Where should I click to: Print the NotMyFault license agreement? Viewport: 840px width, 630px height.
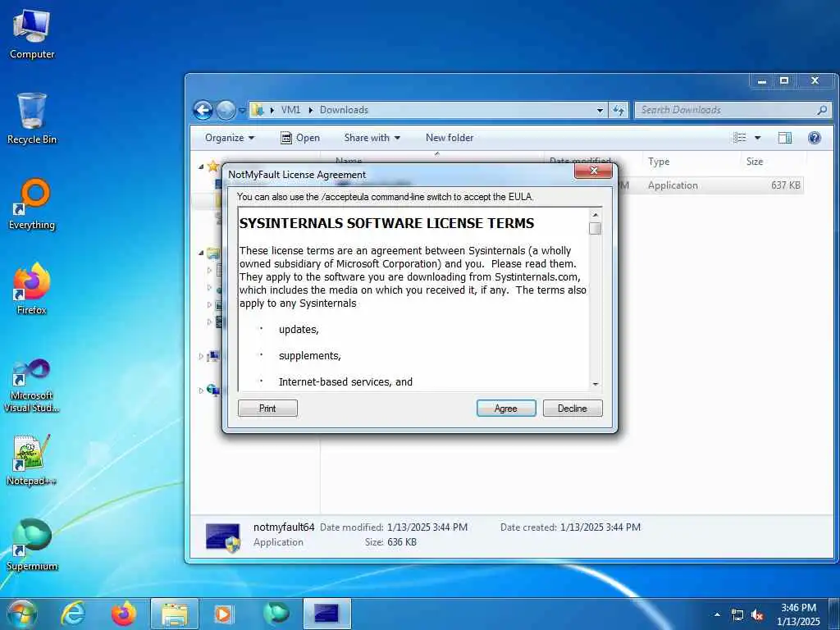coord(267,409)
